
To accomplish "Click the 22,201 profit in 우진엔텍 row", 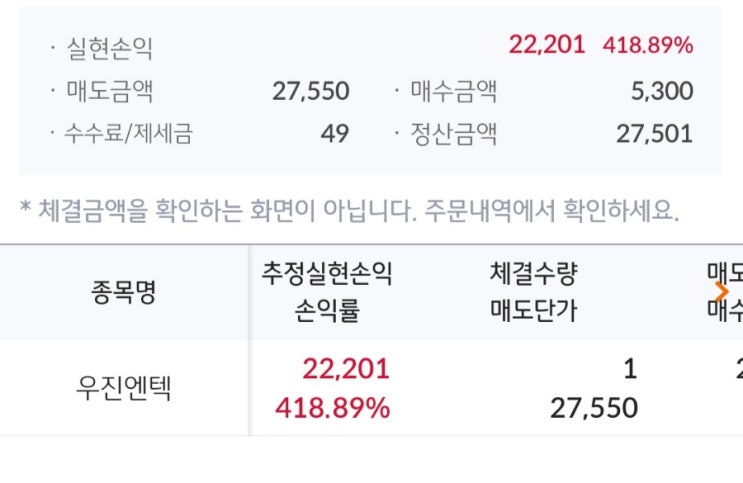I will (345, 369).
